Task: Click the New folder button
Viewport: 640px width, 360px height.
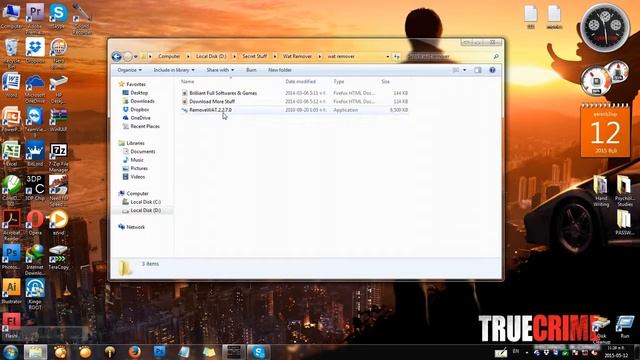Action: (280, 70)
